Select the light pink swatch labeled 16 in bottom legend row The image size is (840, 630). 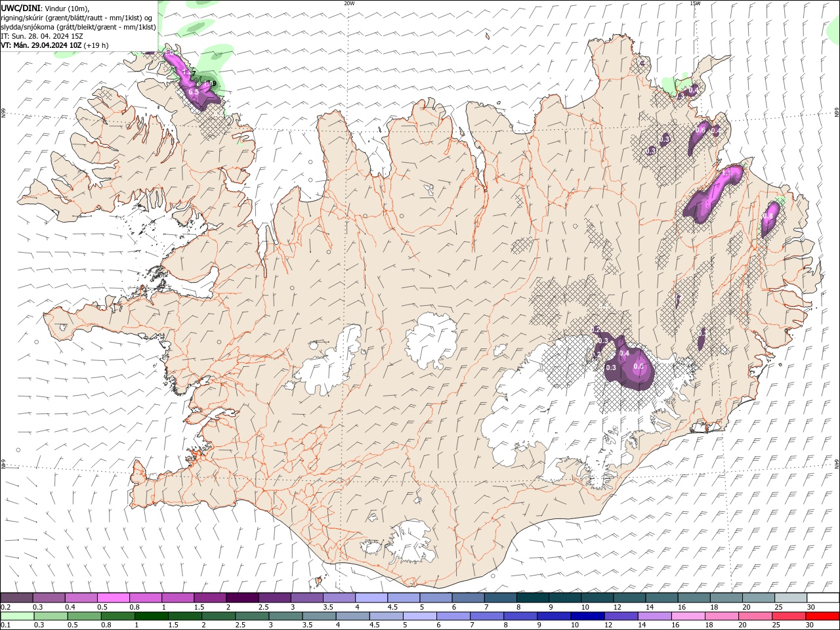tap(688, 616)
